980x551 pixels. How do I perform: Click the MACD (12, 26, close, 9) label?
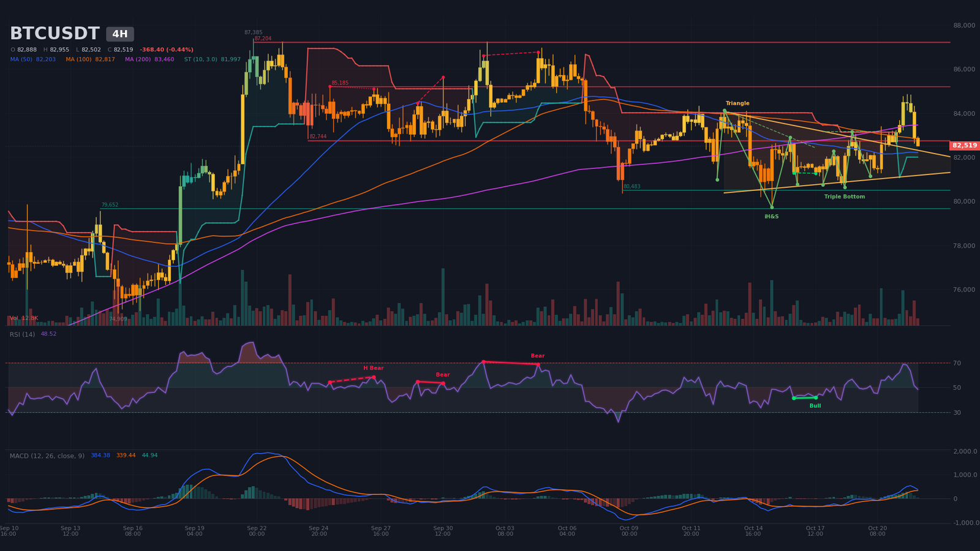[x=47, y=455]
